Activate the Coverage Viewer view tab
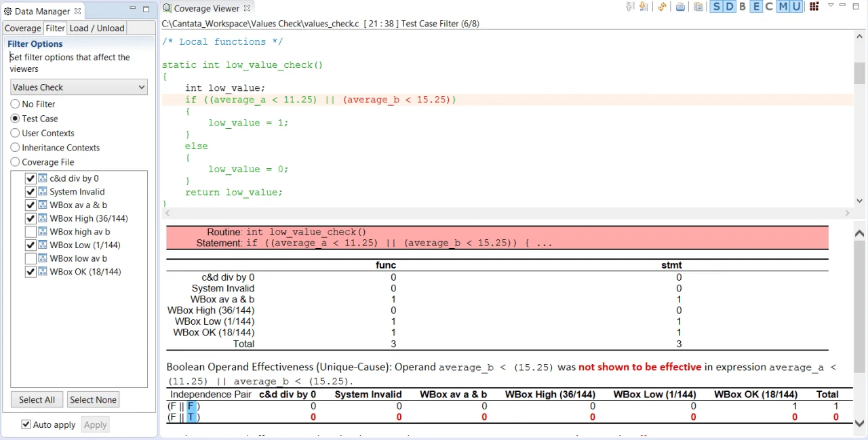This screenshot has width=868, height=440. coord(207,8)
